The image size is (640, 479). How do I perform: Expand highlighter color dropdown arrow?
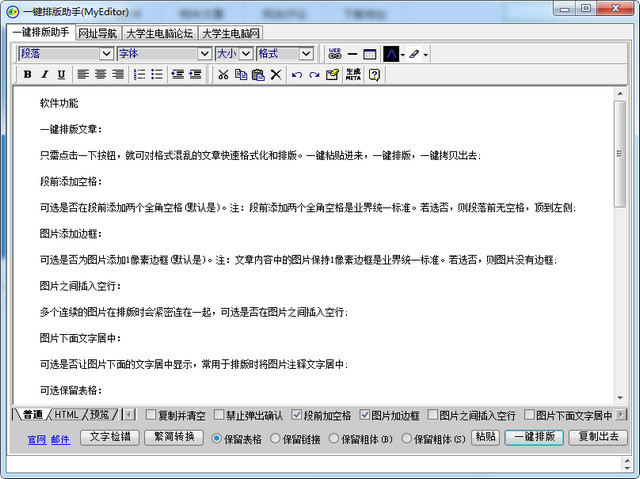point(425,54)
